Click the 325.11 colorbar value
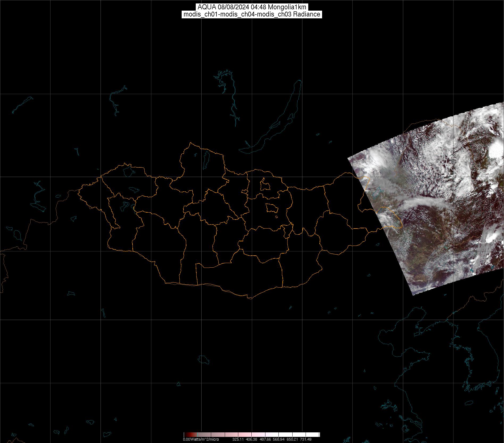 tap(238, 439)
